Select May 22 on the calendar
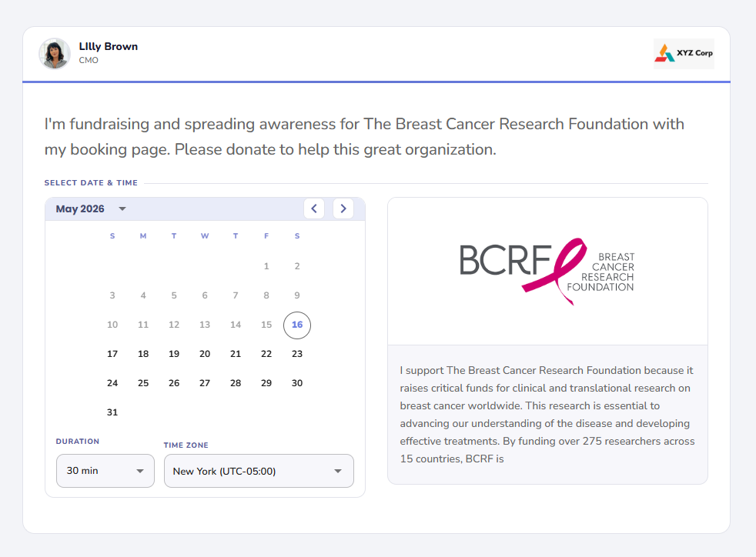Screen dimensions: 756x557 [266, 354]
